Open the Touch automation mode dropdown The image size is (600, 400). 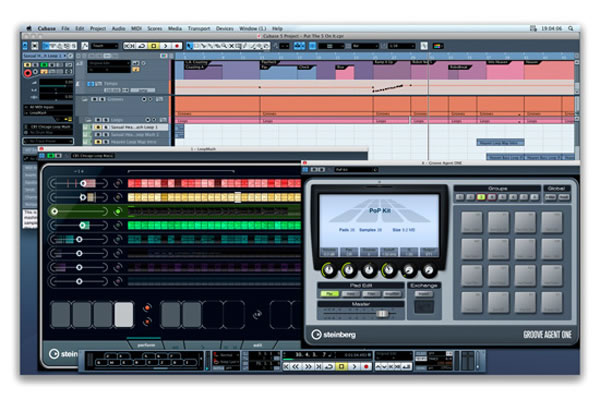point(104,46)
